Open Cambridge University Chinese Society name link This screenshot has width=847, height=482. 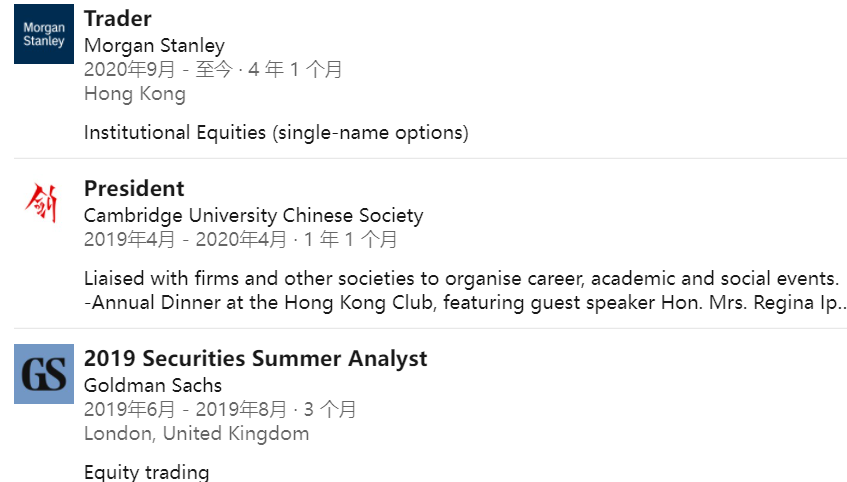pos(254,215)
